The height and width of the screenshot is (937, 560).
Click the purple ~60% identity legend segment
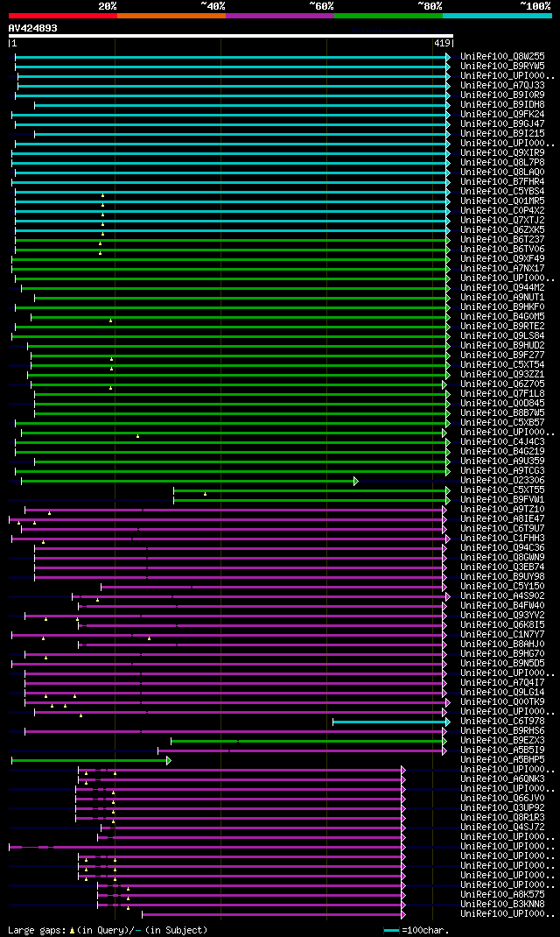point(280,16)
